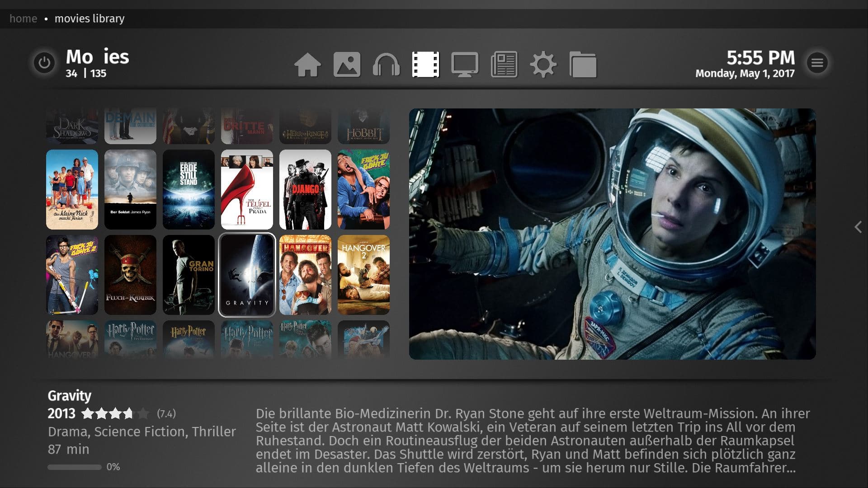This screenshot has height=488, width=868.
Task: Select the Gran Torino poster
Action: pyautogui.click(x=189, y=275)
